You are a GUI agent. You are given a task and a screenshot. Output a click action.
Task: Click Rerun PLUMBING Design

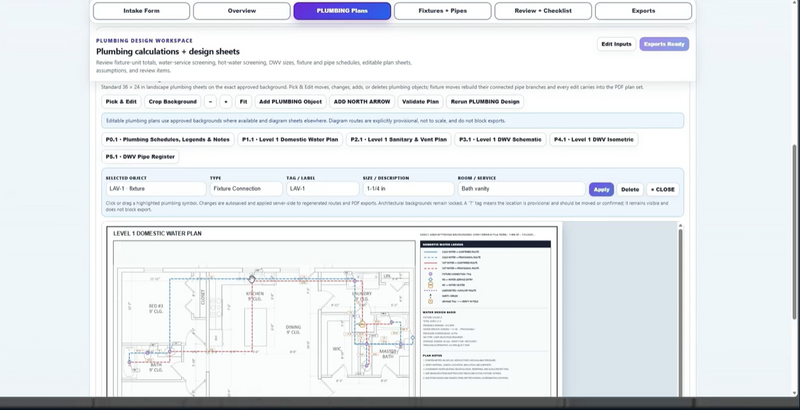click(x=485, y=101)
